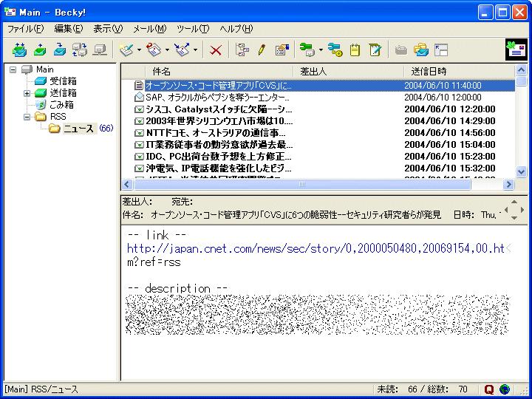
Task: Open the forward options dropdown arrow
Action: [195, 50]
